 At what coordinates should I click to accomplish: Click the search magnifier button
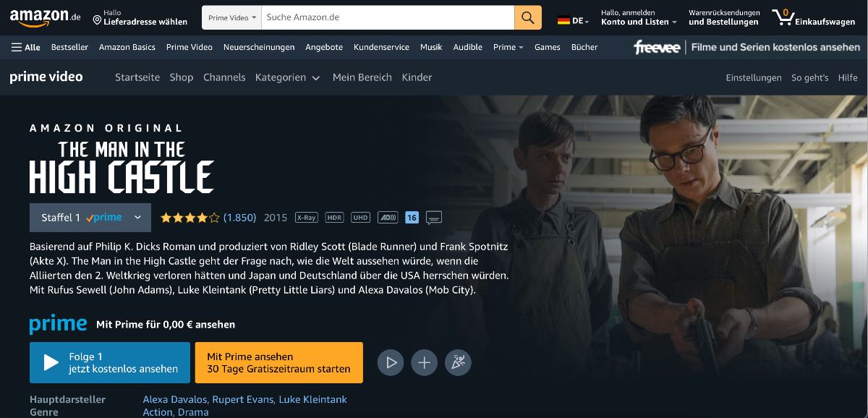pos(528,17)
